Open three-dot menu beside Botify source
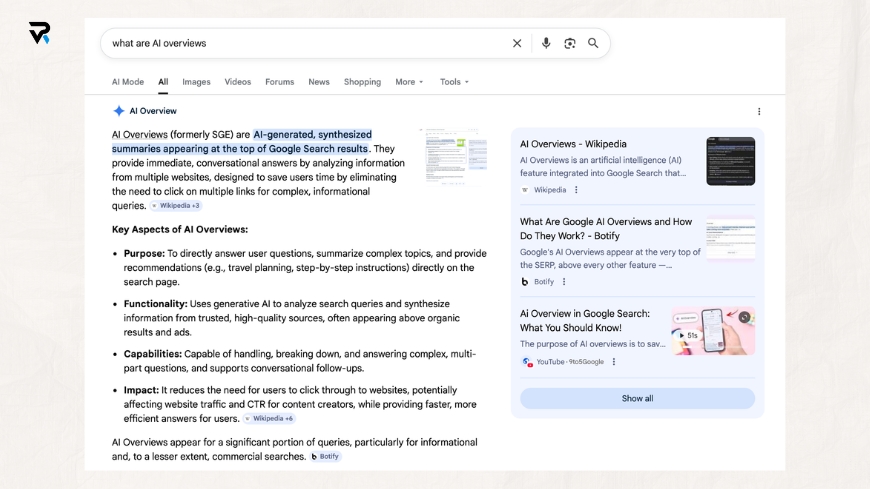The image size is (870, 489). (564, 282)
